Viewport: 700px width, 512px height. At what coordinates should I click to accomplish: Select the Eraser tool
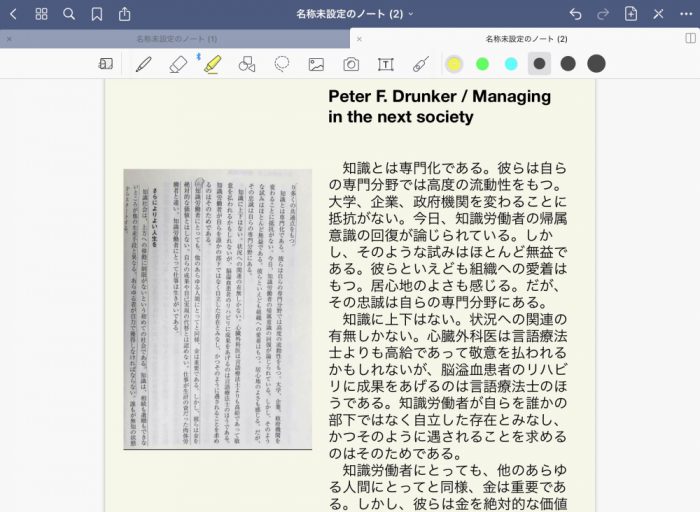tap(178, 64)
